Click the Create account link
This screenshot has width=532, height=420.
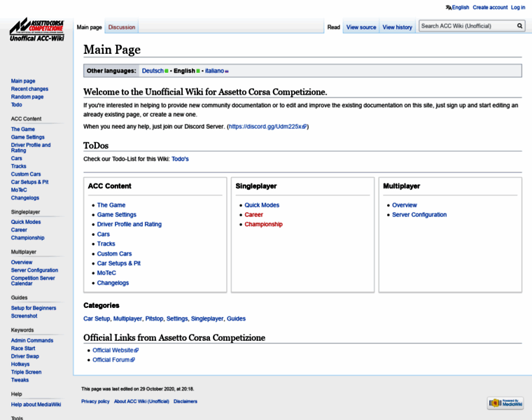(490, 8)
